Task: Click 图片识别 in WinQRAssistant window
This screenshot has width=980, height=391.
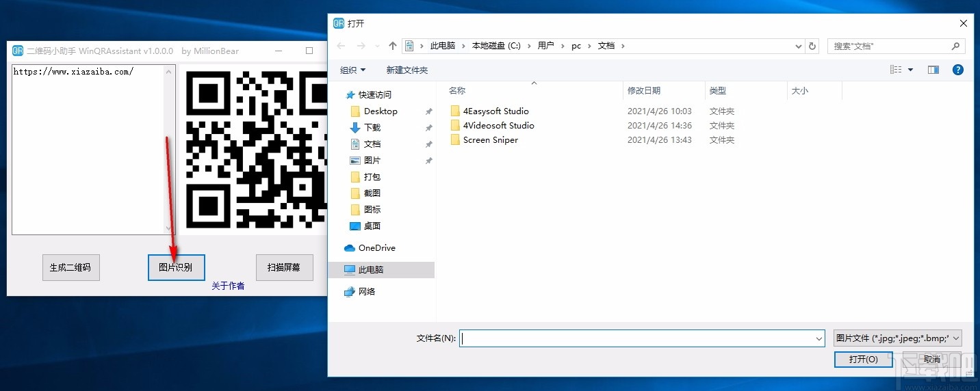Action: coord(176,267)
